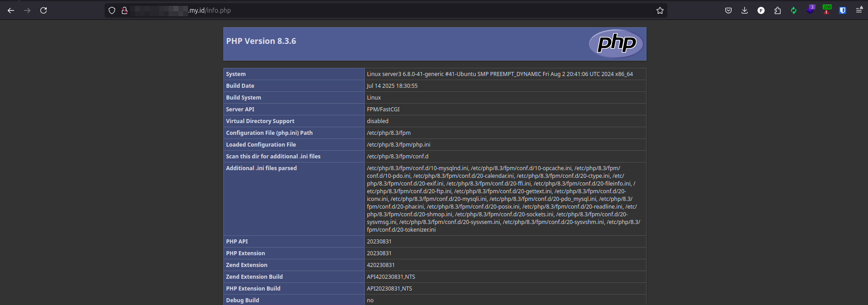
Task: Click the green circular-arrows extension icon
Action: (794, 10)
